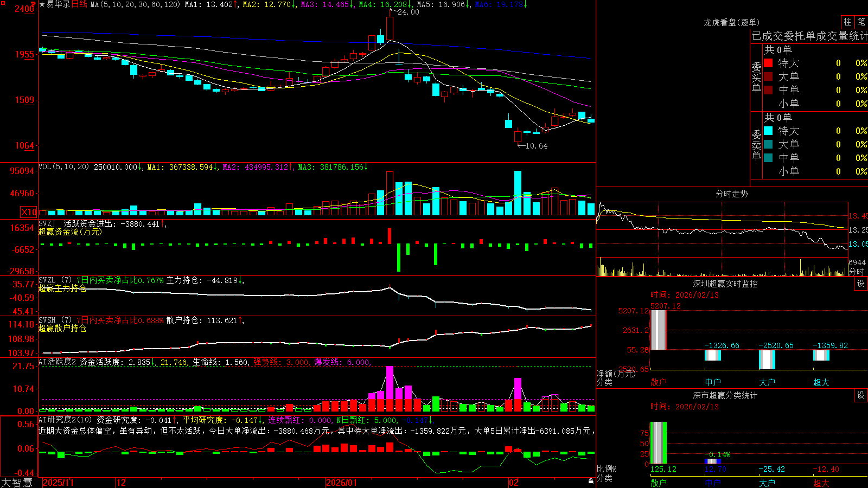
Task: Click the dark red 委买单 大单 swatch
Action: pyautogui.click(x=768, y=76)
